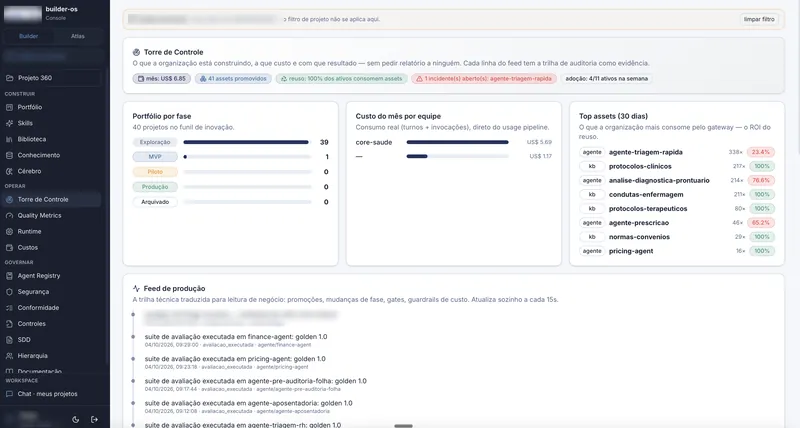Click the Torre de Controle sidebar icon
This screenshot has width=800, height=428.
coord(9,199)
